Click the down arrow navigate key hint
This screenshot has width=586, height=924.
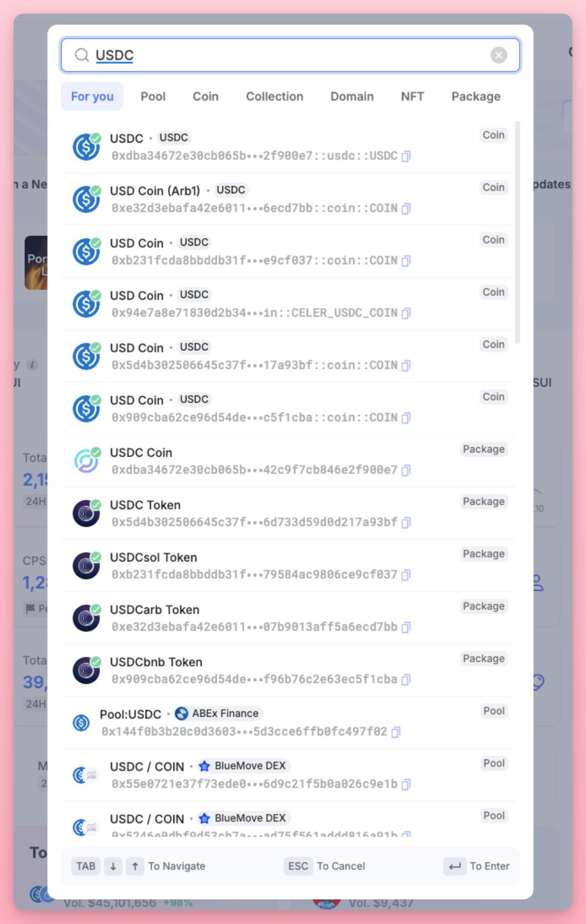(113, 866)
